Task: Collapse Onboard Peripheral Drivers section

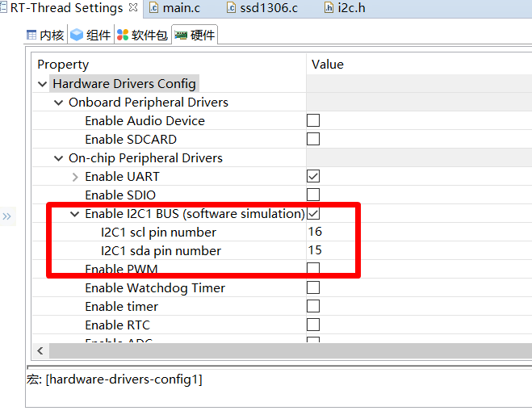Action: (x=59, y=103)
